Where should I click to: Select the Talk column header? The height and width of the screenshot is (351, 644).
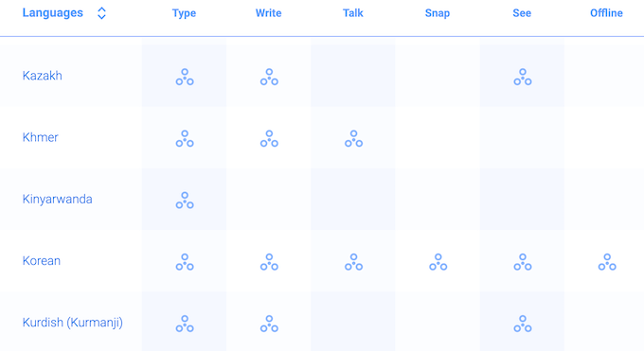coord(353,13)
